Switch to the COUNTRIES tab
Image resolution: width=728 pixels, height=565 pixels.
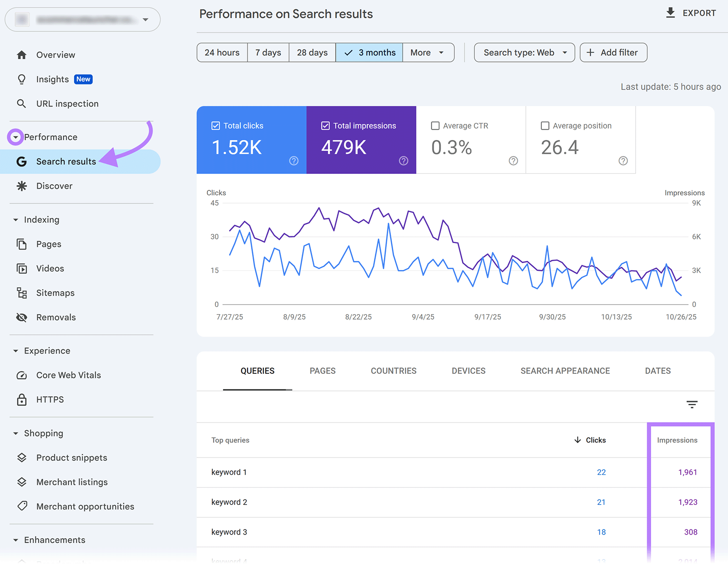coord(393,371)
